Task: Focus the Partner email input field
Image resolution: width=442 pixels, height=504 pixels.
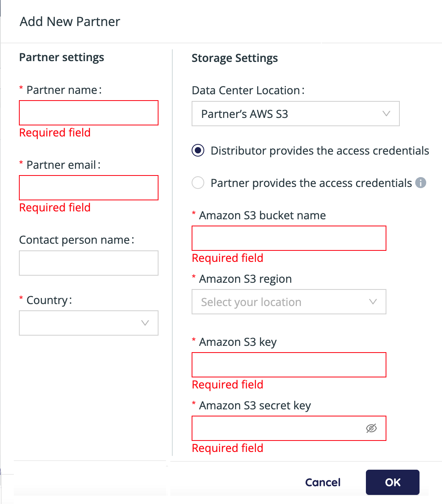Action: point(89,188)
